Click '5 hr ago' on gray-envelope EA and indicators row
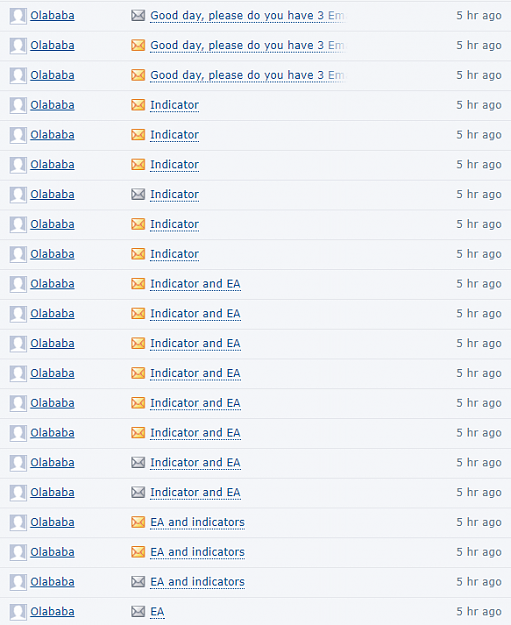Viewport: 511px width, 625px height. click(479, 582)
